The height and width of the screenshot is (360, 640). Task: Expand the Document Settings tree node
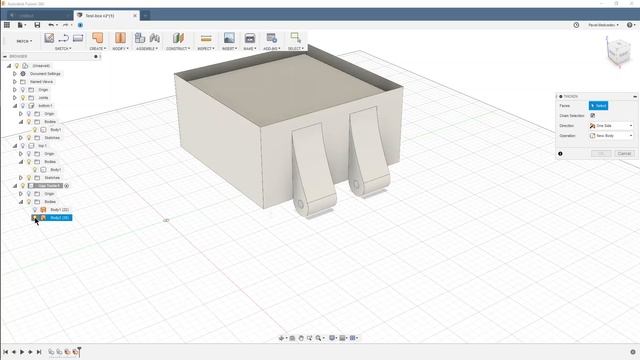[x=15, y=74]
